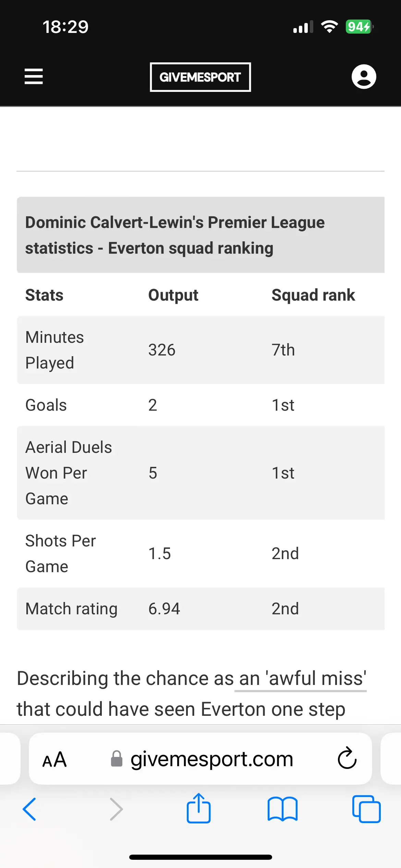Viewport: 401px width, 868px height.
Task: Tap the Safari forward arrow
Action: pos(116,809)
